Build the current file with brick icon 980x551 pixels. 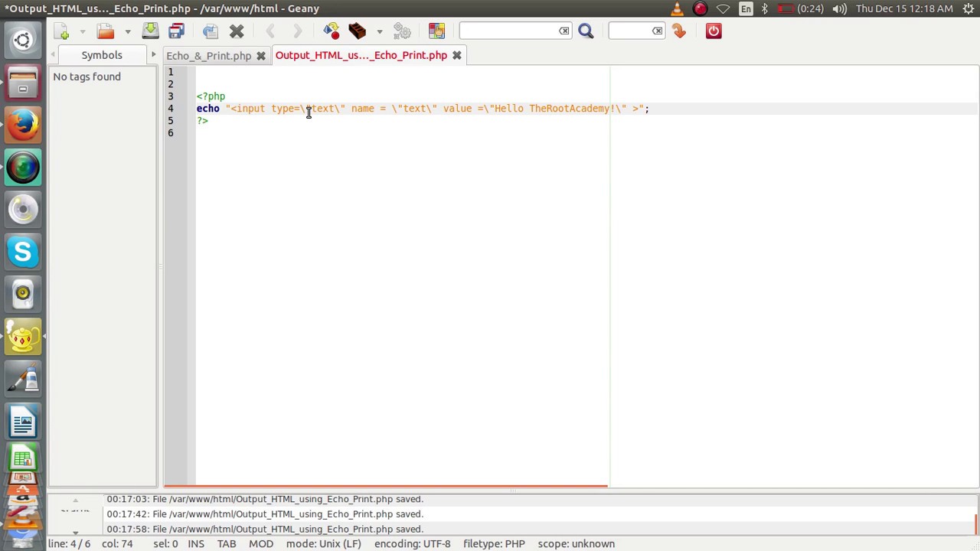tap(357, 31)
